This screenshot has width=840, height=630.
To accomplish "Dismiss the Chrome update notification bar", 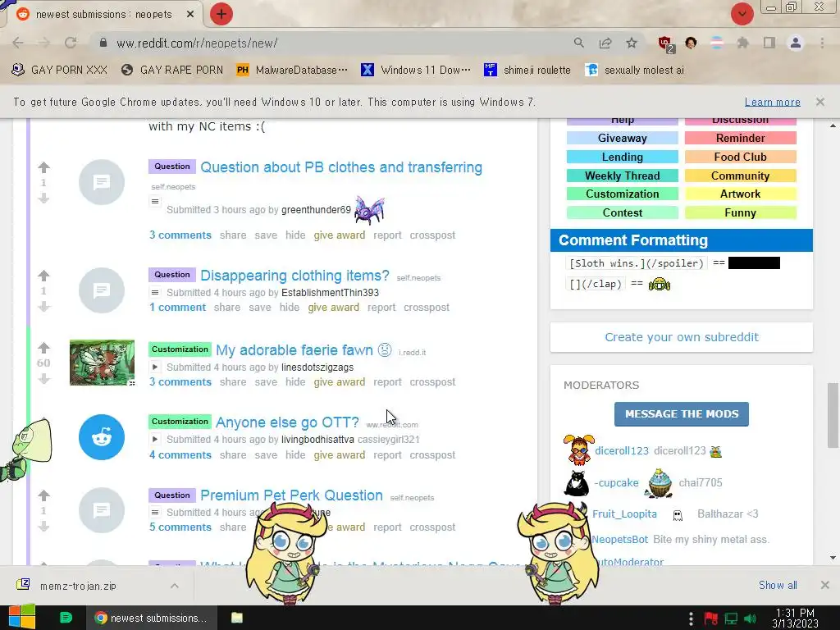I will tap(820, 102).
